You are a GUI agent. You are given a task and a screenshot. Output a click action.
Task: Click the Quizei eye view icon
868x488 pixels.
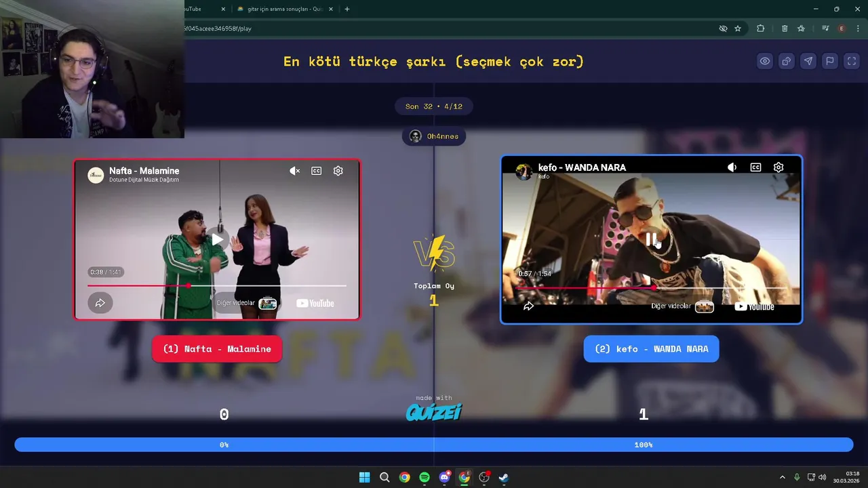click(765, 61)
